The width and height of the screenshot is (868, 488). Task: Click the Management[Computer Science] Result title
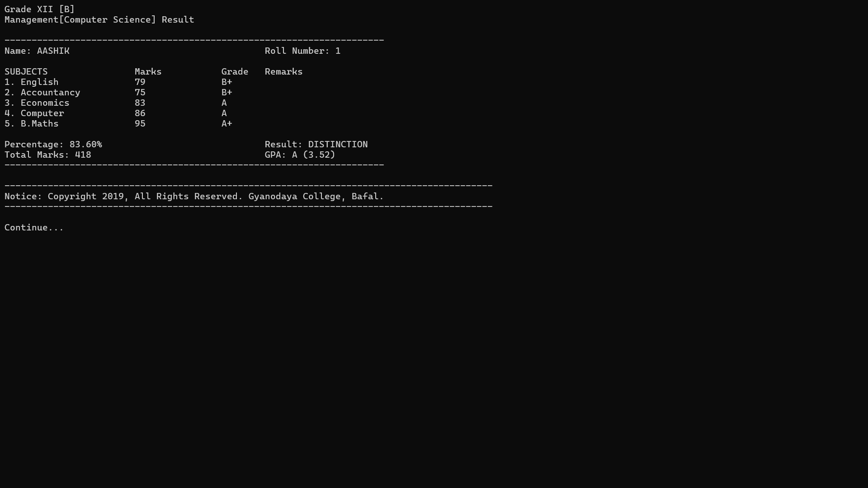99,20
